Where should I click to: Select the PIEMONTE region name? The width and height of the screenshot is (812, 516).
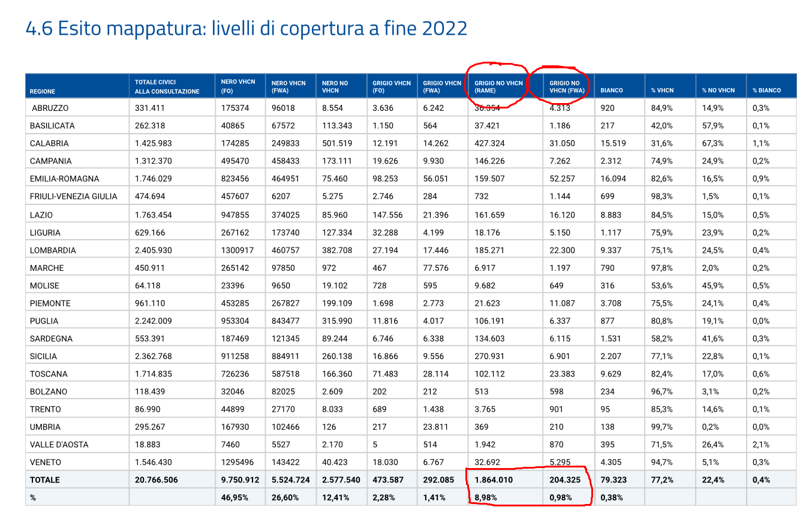[50, 303]
